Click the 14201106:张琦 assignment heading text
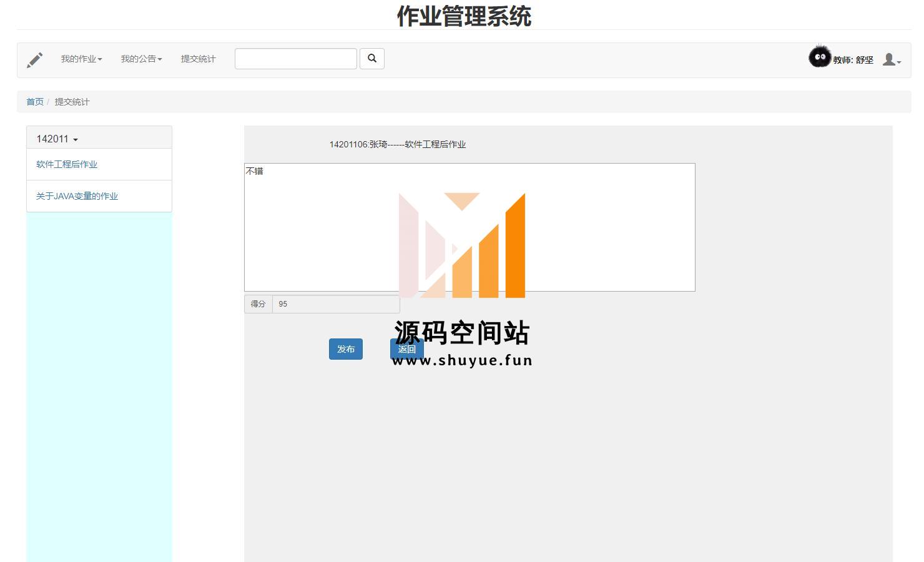The height and width of the screenshot is (562, 924). pyautogui.click(x=398, y=144)
